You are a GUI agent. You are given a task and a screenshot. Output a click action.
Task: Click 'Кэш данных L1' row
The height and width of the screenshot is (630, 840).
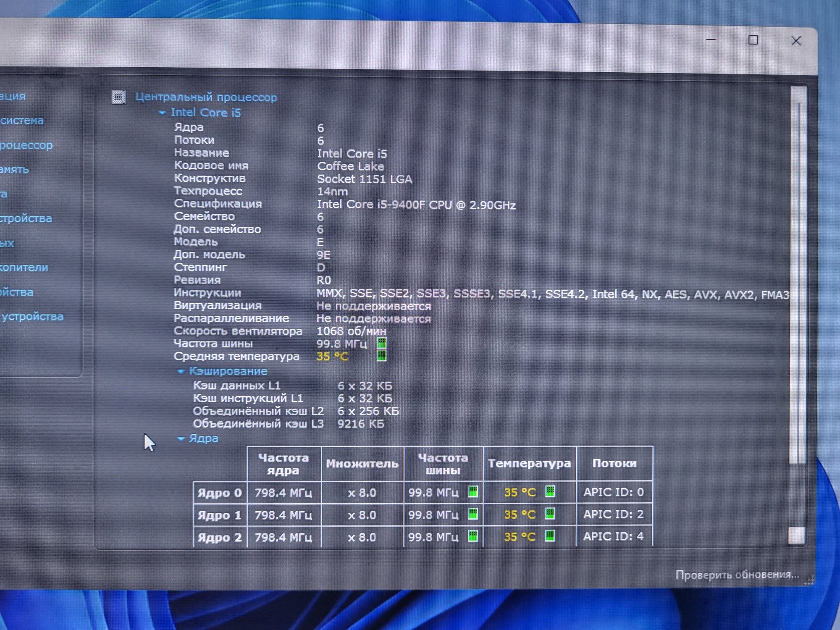pyautogui.click(x=292, y=386)
